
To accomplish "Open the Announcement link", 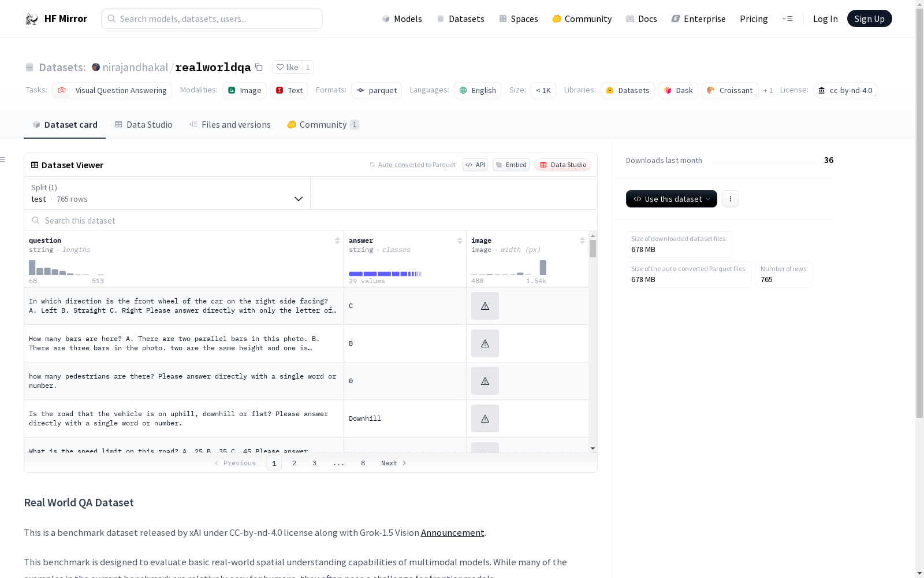I will tap(452, 533).
